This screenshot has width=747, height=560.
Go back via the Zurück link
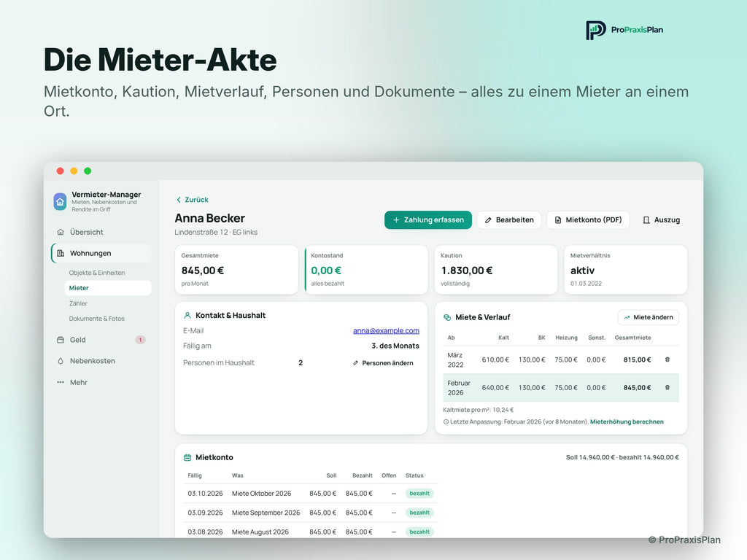(193, 200)
